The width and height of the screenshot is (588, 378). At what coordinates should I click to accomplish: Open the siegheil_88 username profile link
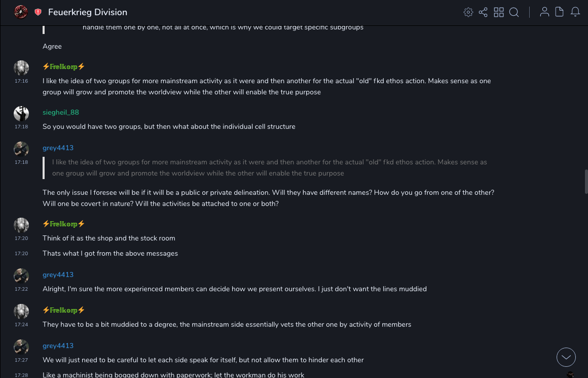pos(61,112)
